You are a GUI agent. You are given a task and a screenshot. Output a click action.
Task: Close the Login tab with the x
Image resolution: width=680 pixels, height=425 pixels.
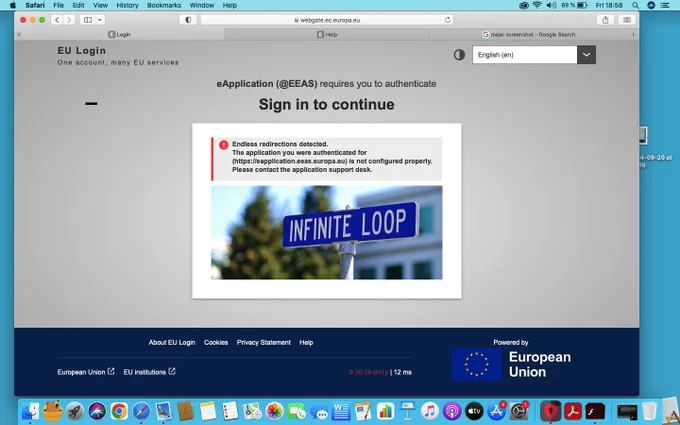coord(19,34)
